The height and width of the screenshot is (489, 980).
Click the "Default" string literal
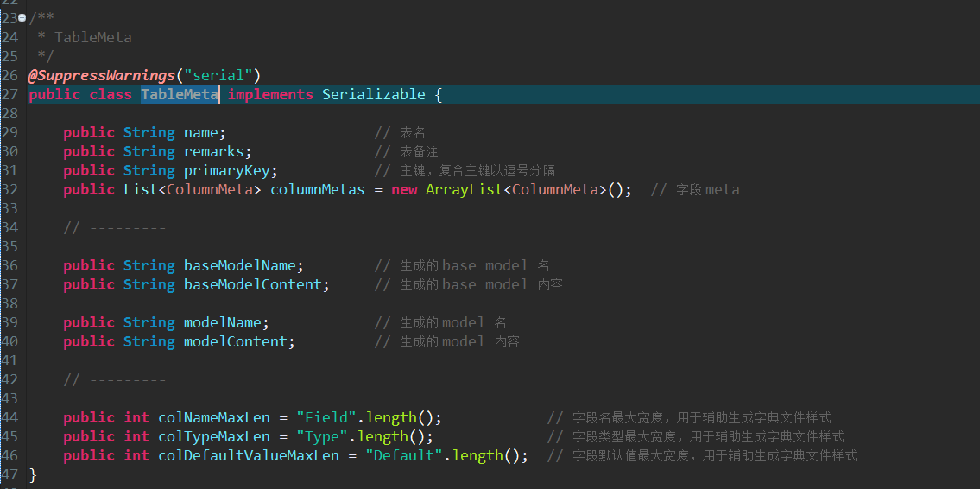coord(403,455)
